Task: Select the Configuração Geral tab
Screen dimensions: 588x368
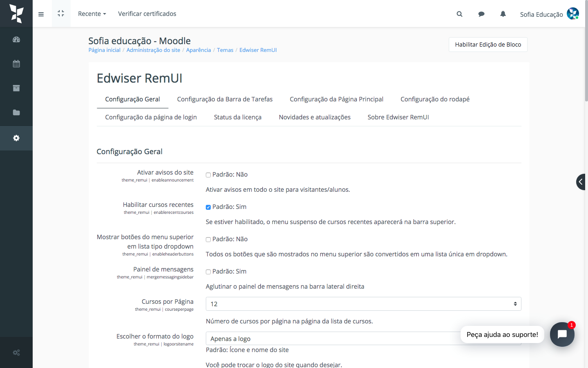Action: 133,99
